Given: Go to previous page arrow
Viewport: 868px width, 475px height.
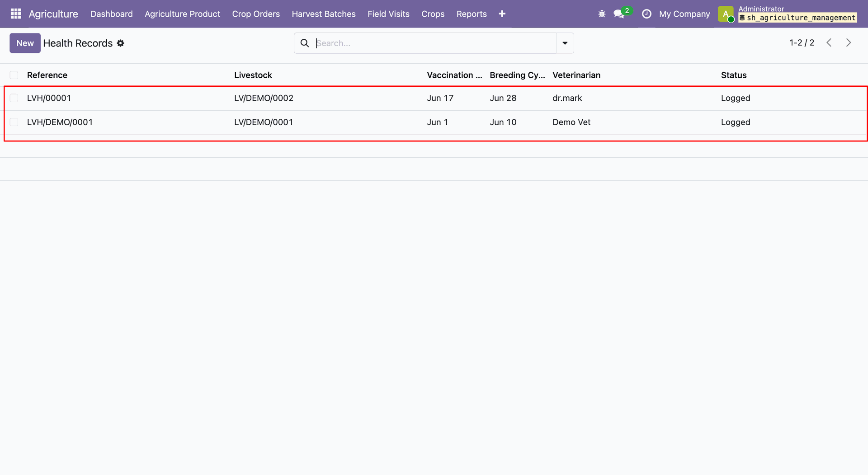Looking at the screenshot, I should (x=829, y=43).
